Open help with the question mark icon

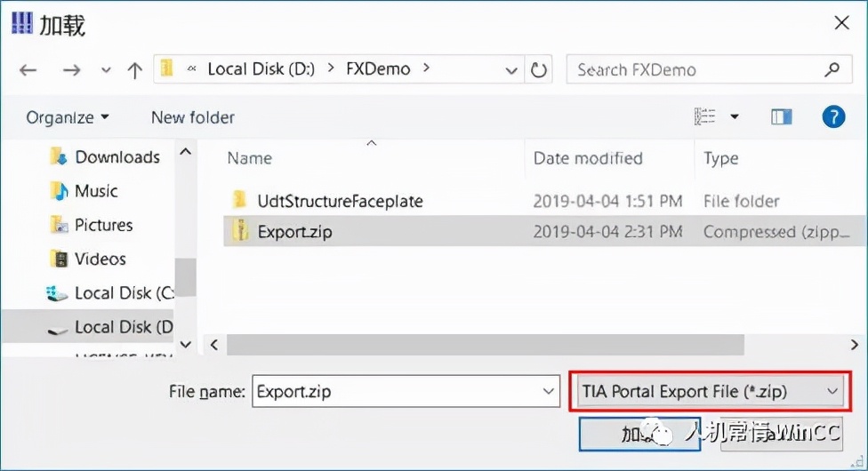point(833,116)
